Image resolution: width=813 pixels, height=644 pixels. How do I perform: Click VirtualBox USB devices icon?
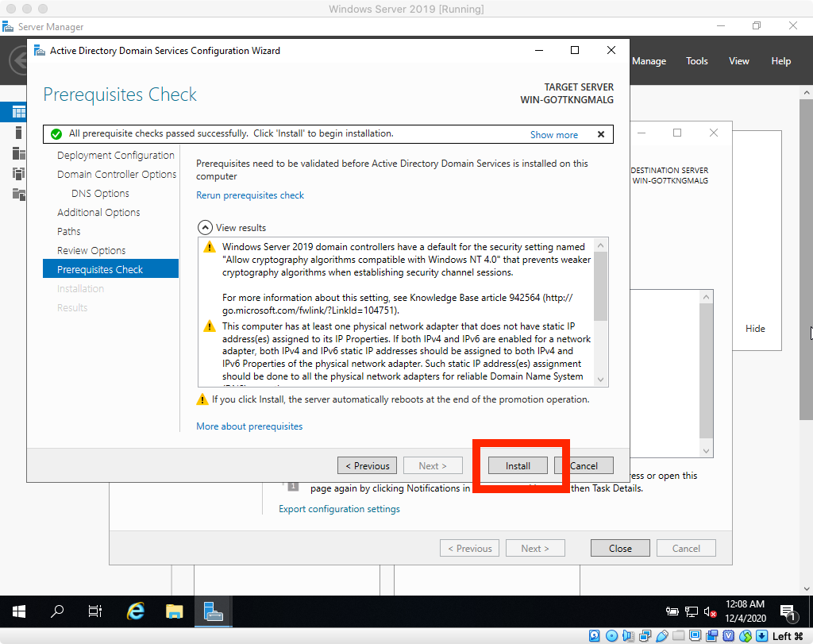662,636
